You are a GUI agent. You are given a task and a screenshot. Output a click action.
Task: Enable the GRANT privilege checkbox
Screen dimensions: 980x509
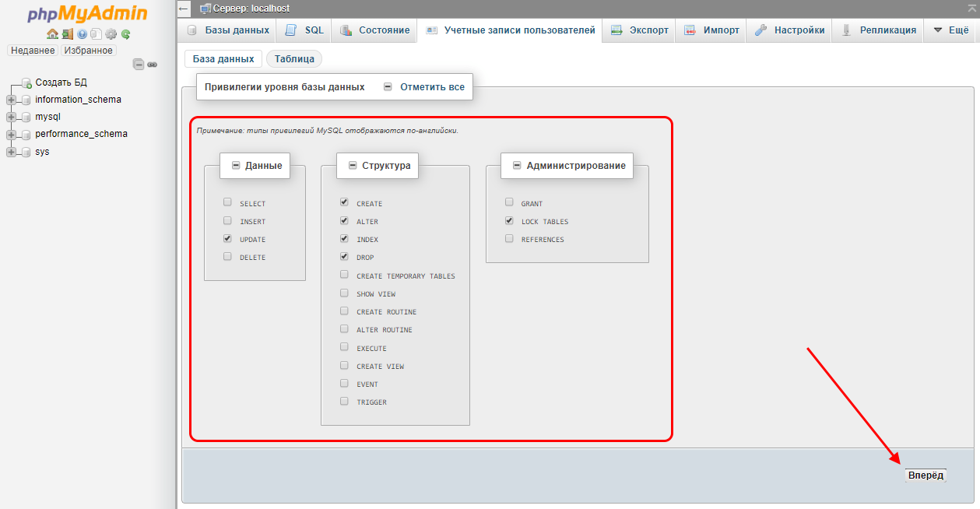[509, 202]
